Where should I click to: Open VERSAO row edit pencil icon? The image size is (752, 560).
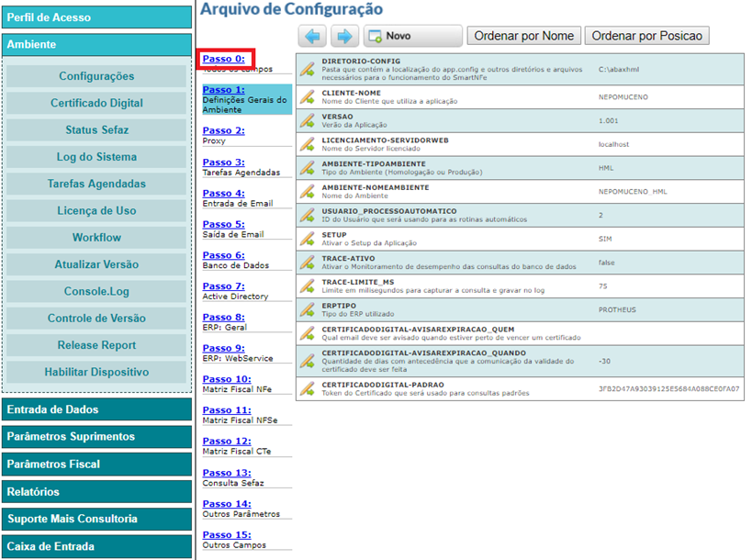coord(308,121)
